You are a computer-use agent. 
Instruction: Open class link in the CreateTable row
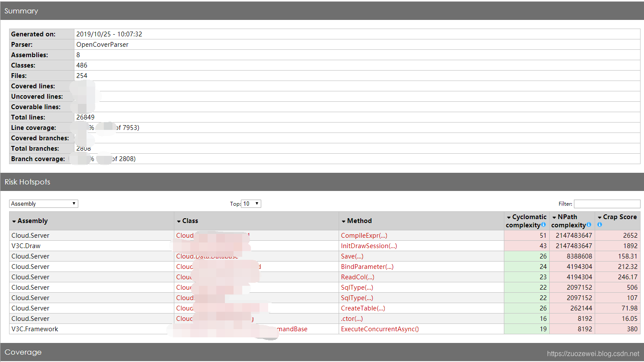[x=185, y=308]
